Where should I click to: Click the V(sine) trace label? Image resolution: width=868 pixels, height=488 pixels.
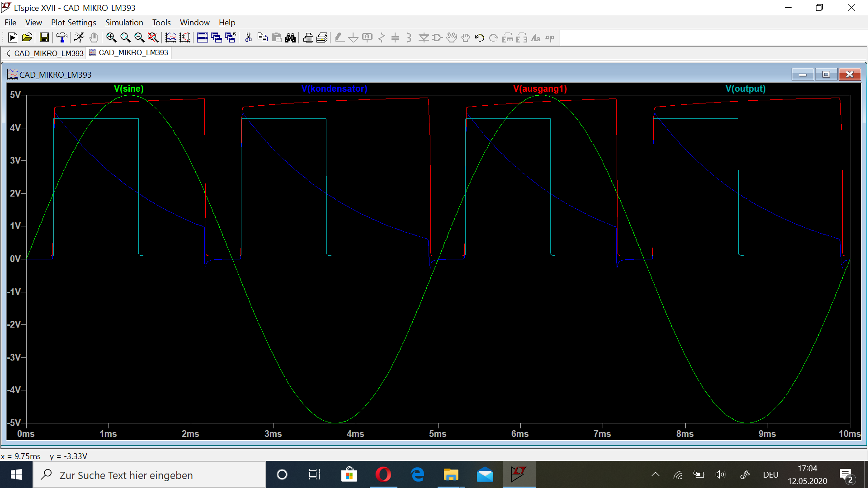coord(129,89)
